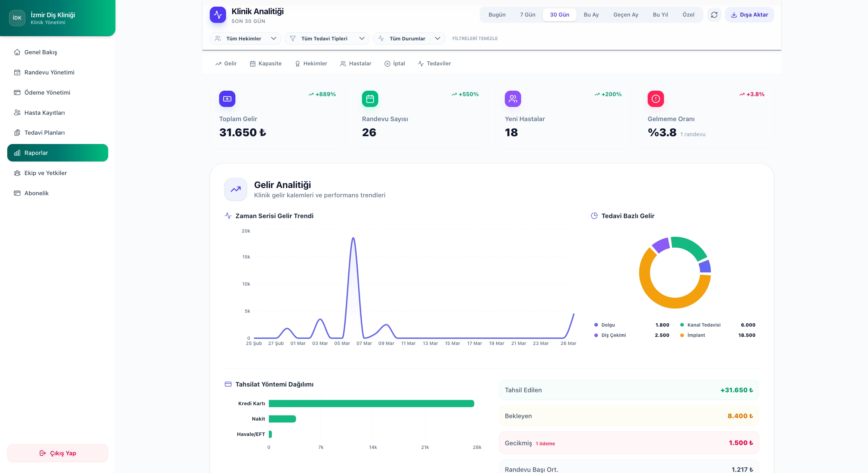Click the Toplam Gelir money icon
The width and height of the screenshot is (868, 473).
click(227, 99)
